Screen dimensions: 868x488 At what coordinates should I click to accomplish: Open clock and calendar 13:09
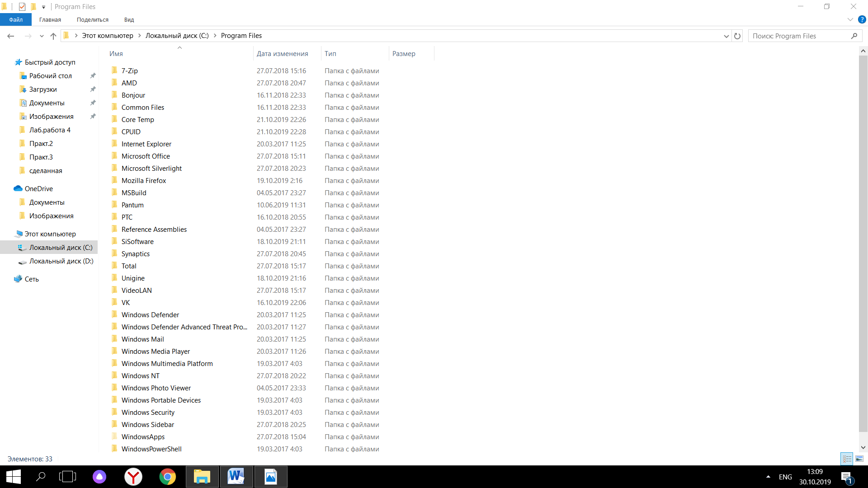(815, 477)
